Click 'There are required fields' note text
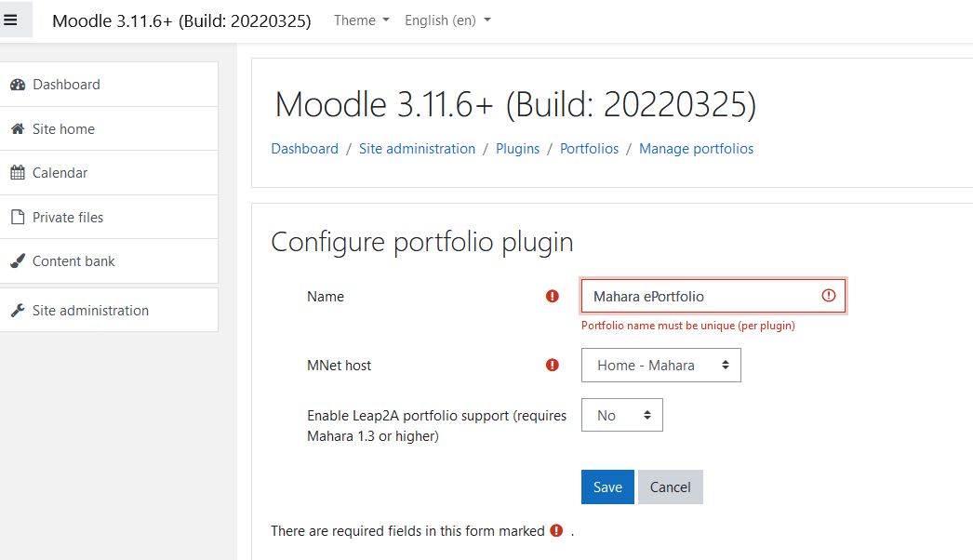 pos(407,531)
